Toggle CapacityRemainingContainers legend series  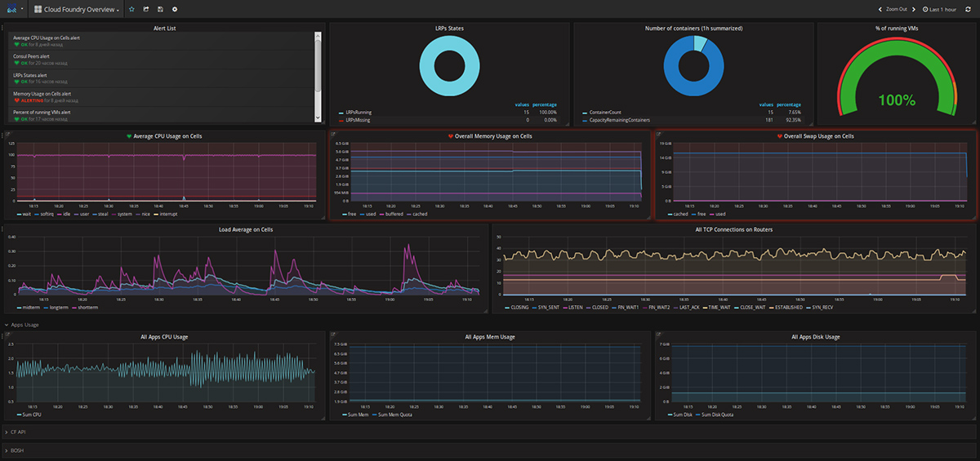click(619, 120)
